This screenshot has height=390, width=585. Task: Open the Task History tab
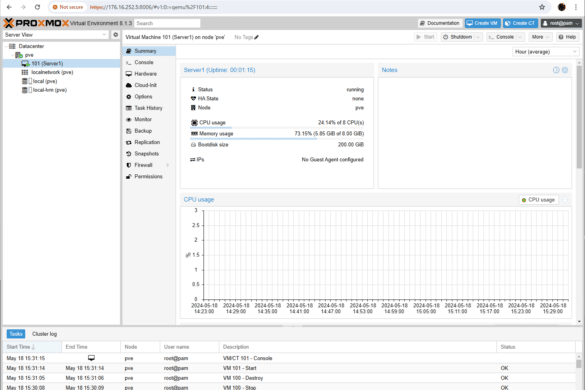[149, 108]
